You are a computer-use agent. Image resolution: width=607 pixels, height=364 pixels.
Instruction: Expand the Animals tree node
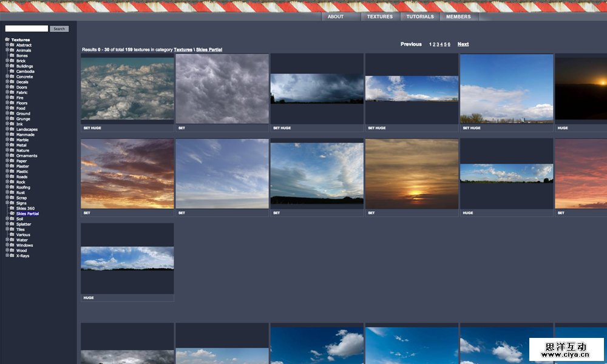pos(7,50)
